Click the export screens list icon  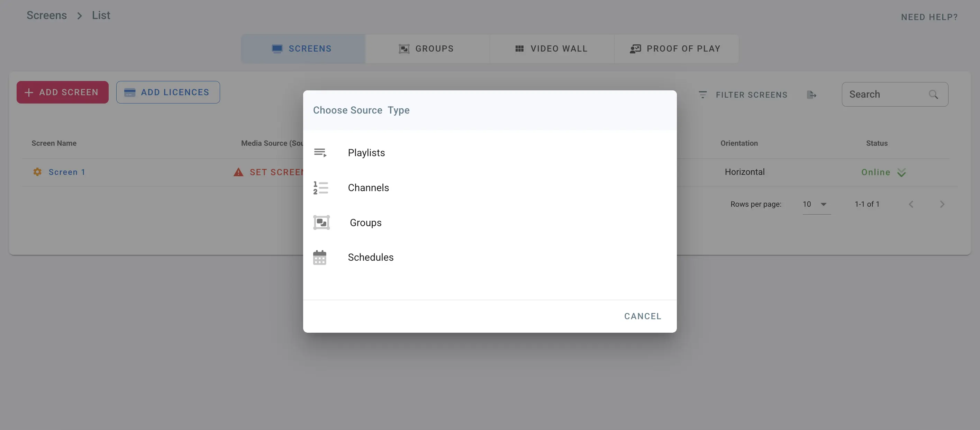(x=811, y=95)
